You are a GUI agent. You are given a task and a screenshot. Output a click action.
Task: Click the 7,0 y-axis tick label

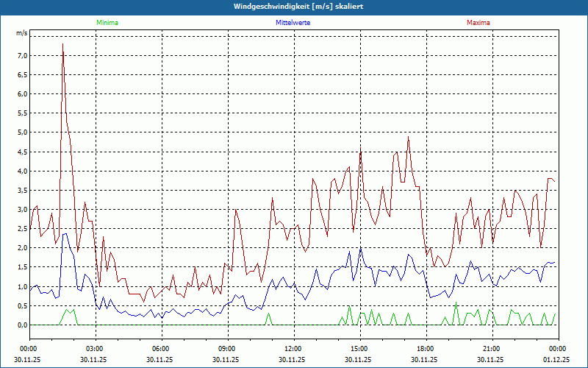22,56
